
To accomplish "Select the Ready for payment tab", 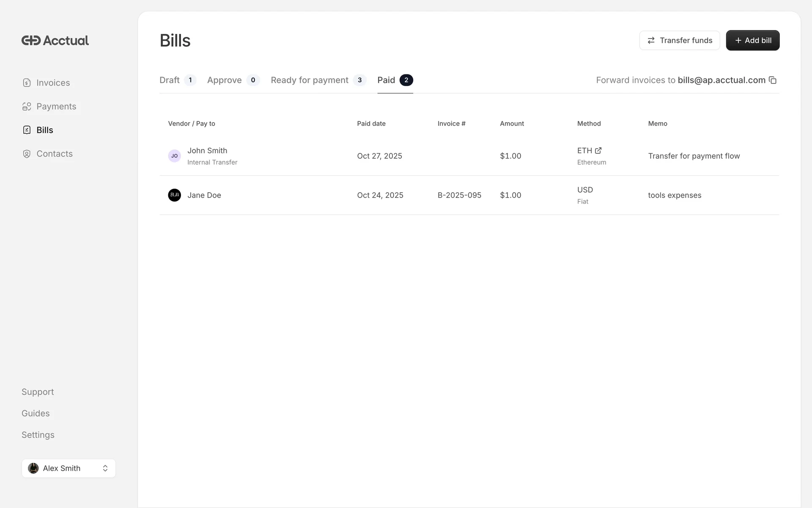I will point(310,80).
